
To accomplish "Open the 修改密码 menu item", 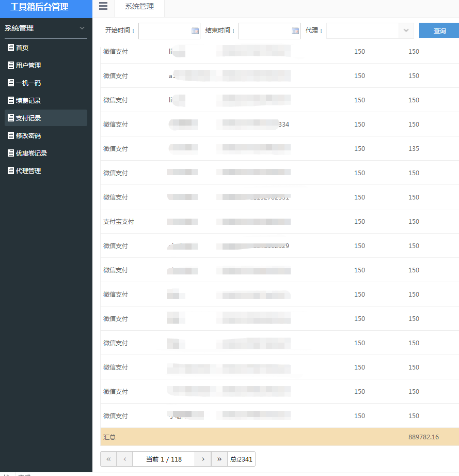I will (x=46, y=136).
